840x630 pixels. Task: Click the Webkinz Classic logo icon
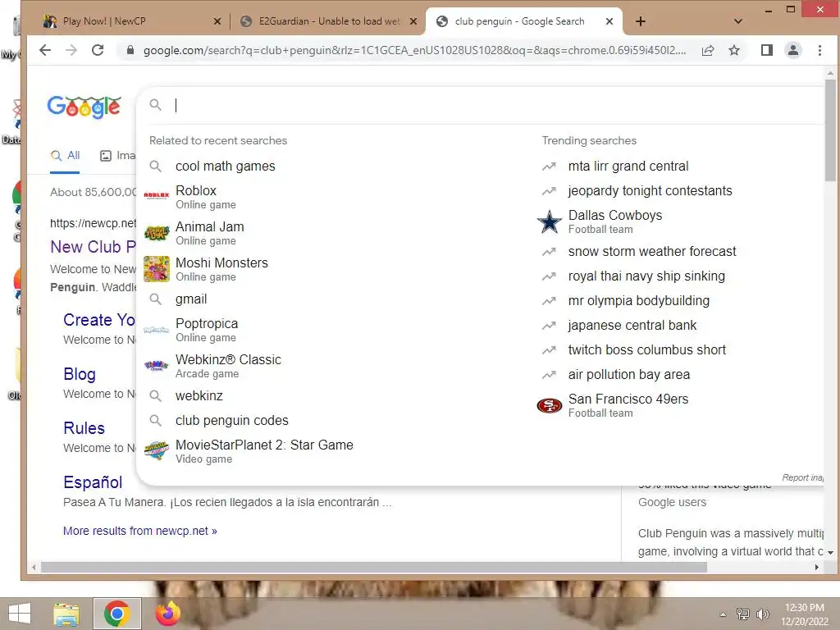tap(157, 366)
